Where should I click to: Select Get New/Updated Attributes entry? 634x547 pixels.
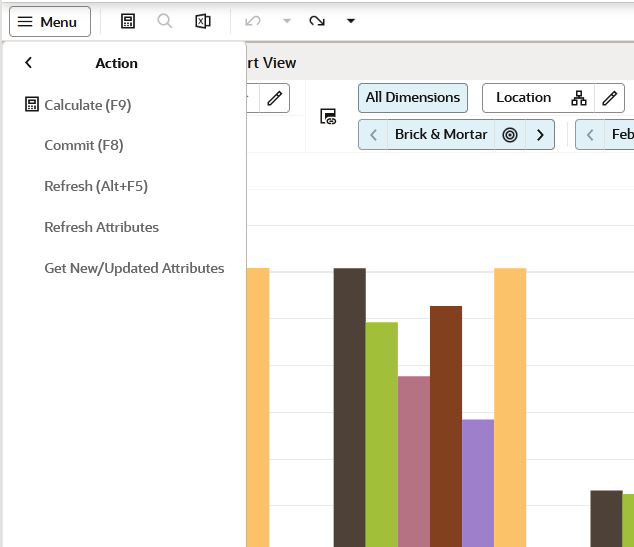coord(134,268)
